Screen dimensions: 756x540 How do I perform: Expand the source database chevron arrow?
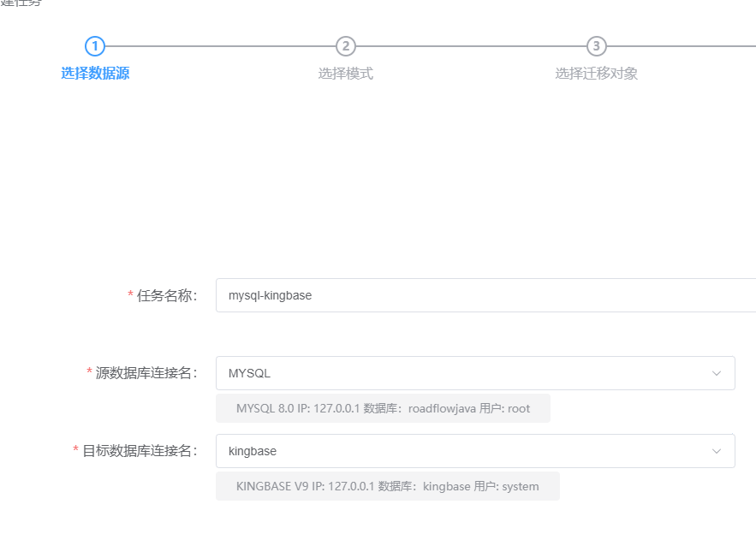point(717,373)
